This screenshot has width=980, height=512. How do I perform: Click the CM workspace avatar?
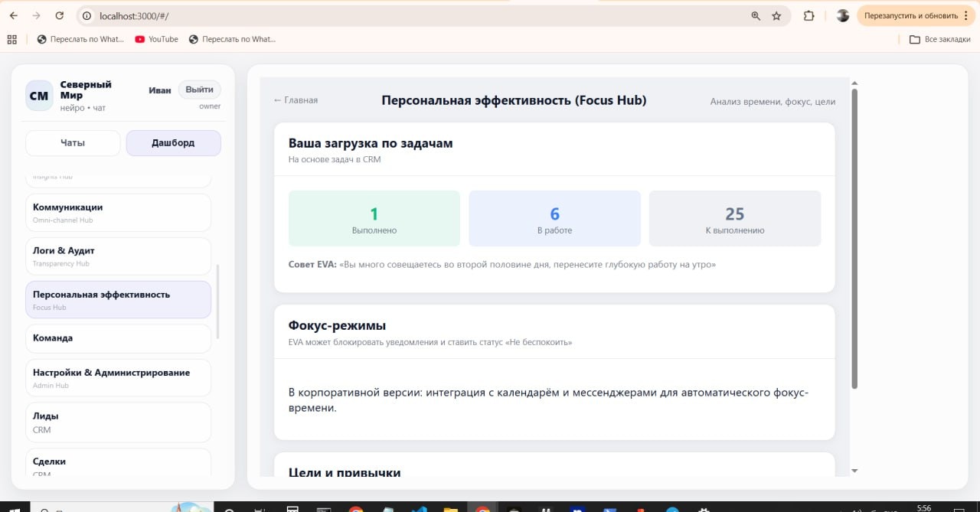pyautogui.click(x=39, y=95)
